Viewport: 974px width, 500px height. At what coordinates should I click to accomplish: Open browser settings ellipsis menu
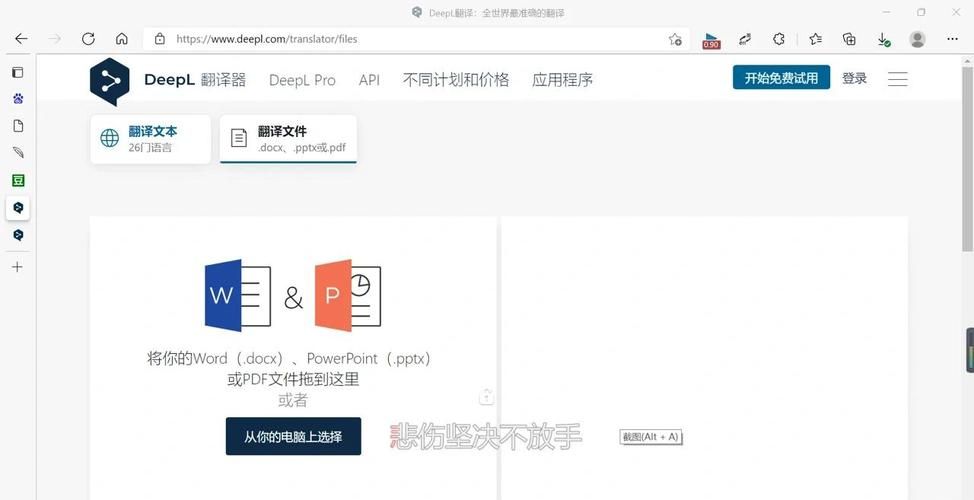(952, 39)
